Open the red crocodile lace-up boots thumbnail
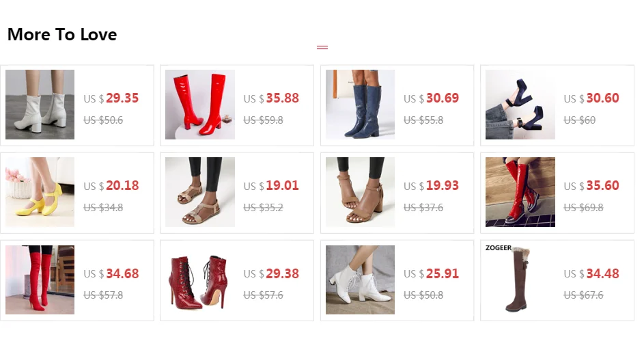Viewport: 644px width, 339px height. (x=200, y=280)
